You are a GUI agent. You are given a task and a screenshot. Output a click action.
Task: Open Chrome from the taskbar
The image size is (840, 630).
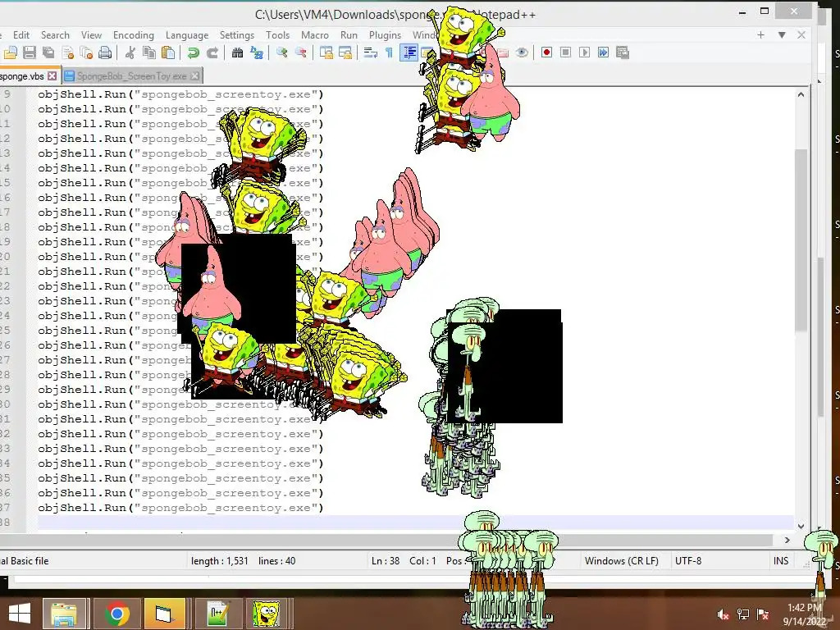[x=116, y=614]
